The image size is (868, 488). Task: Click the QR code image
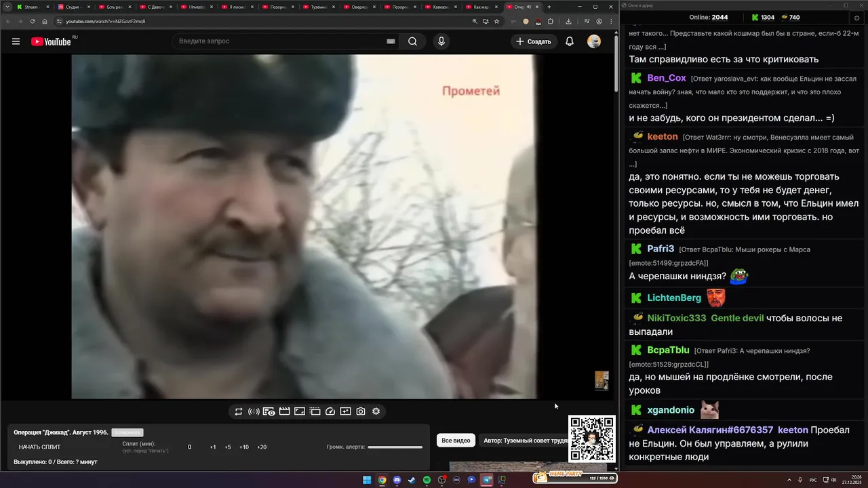click(592, 439)
